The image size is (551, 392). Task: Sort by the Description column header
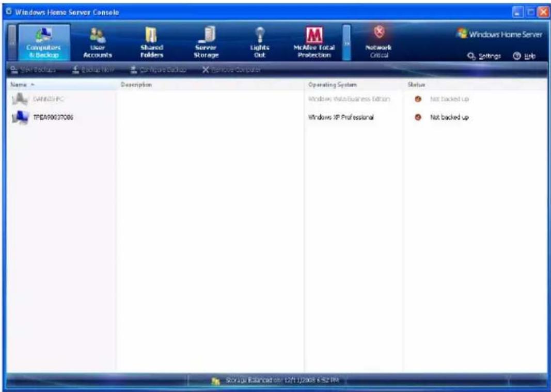[x=210, y=85]
